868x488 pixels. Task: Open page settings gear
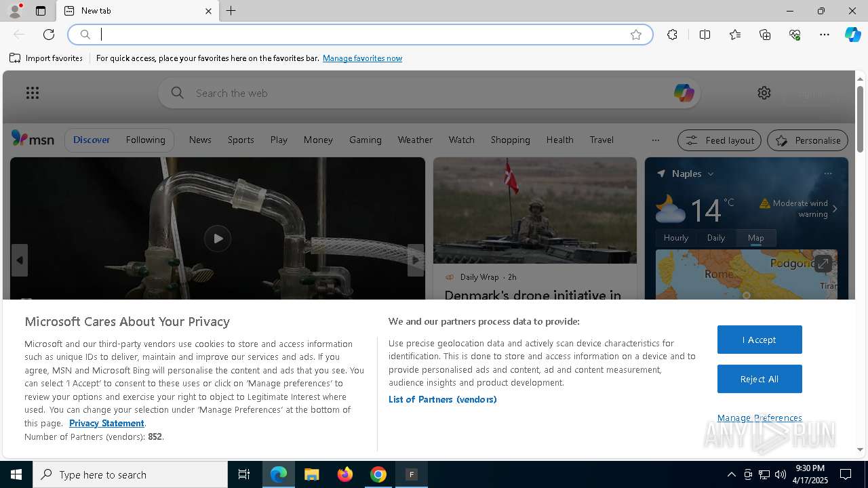764,93
